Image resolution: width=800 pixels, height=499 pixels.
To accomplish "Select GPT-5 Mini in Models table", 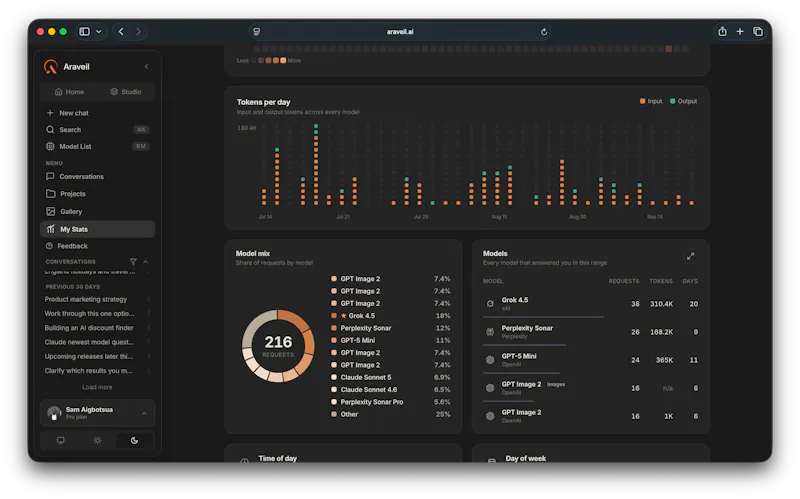I will tap(590, 360).
